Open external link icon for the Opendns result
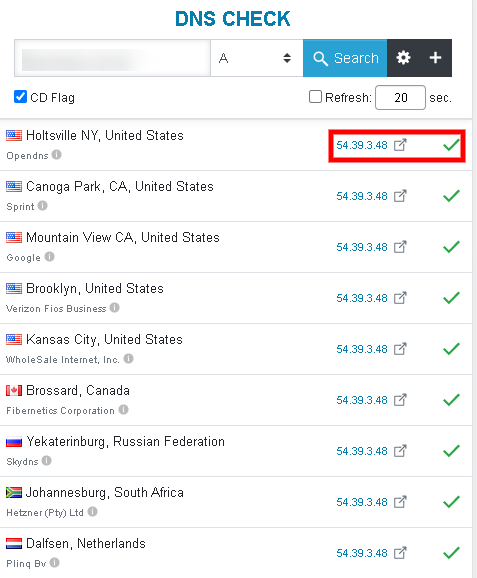This screenshot has width=477, height=578. coord(400,145)
